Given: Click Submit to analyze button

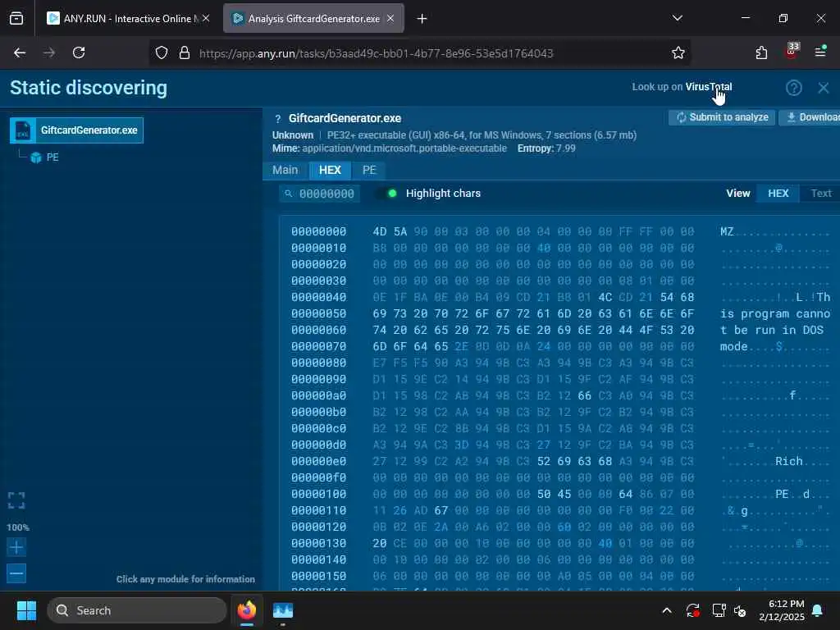Looking at the screenshot, I should coord(722,117).
